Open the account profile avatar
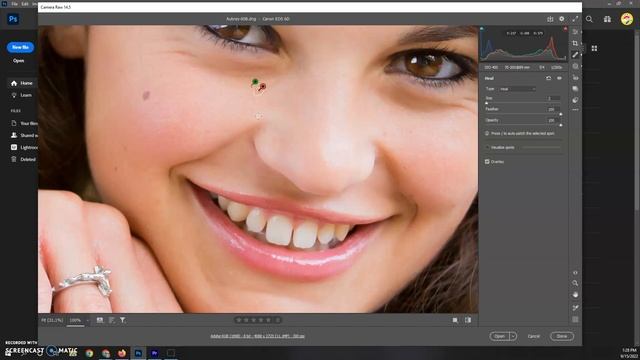 coord(627,19)
